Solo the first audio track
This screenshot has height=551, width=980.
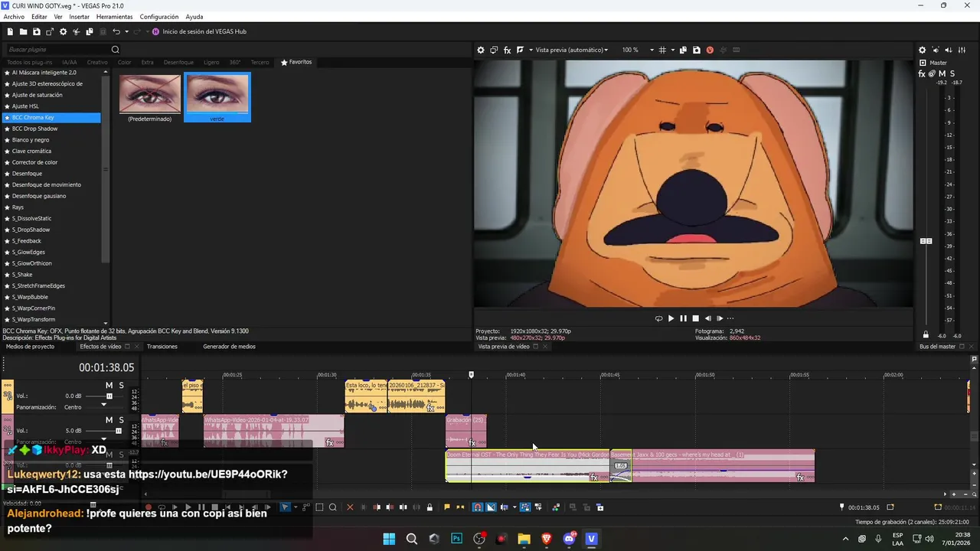(x=121, y=385)
